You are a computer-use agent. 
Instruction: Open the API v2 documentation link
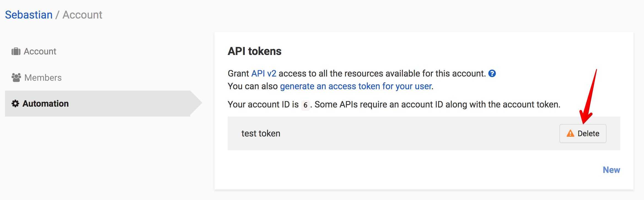[x=264, y=73]
